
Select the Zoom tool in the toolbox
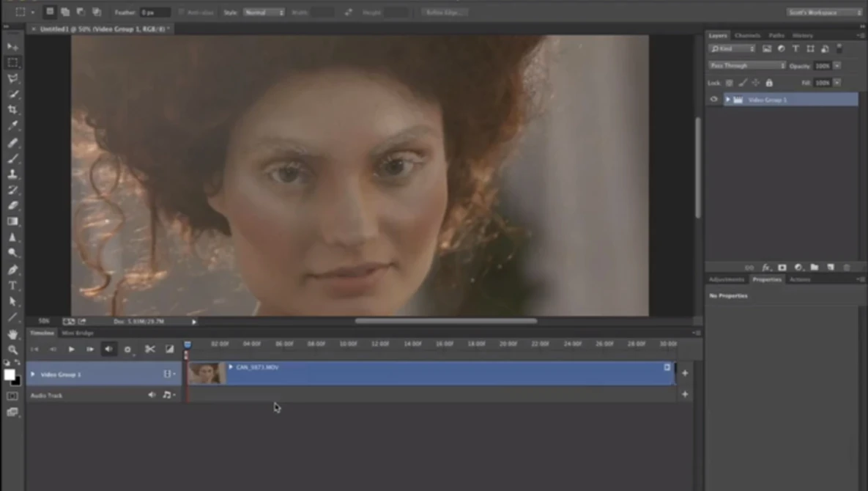pyautogui.click(x=12, y=350)
